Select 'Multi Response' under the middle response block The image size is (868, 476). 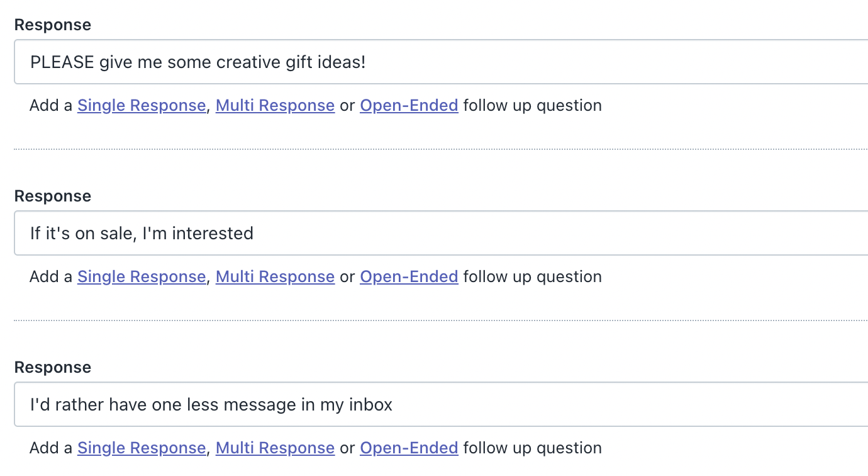(275, 276)
